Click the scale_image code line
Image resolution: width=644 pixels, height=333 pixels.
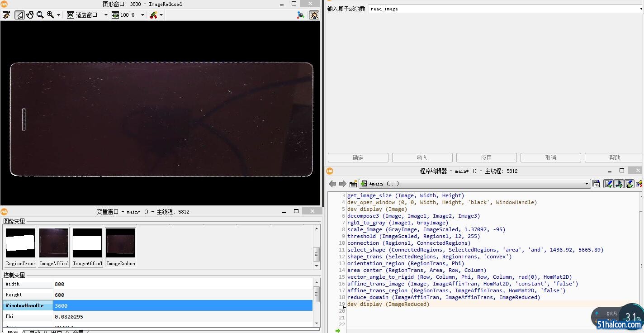(426, 229)
